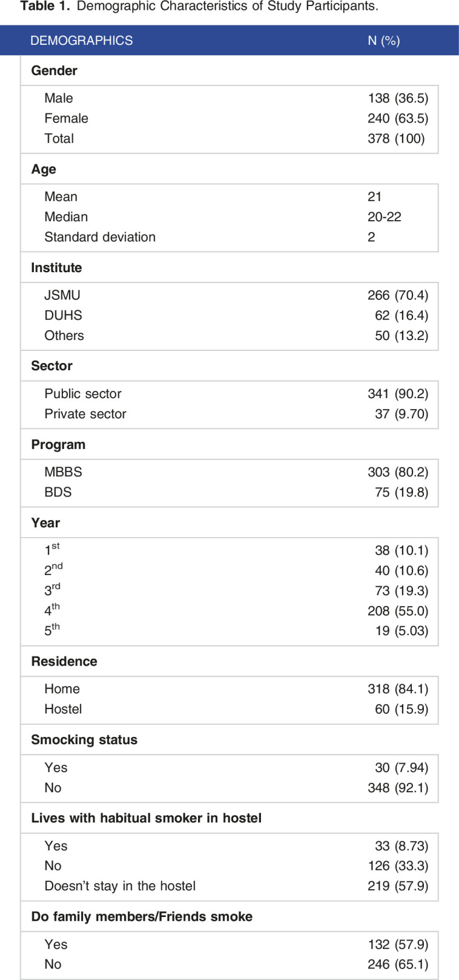The height and width of the screenshot is (980, 459).
Task: Select the Median value 20-22
Action: [x=385, y=217]
